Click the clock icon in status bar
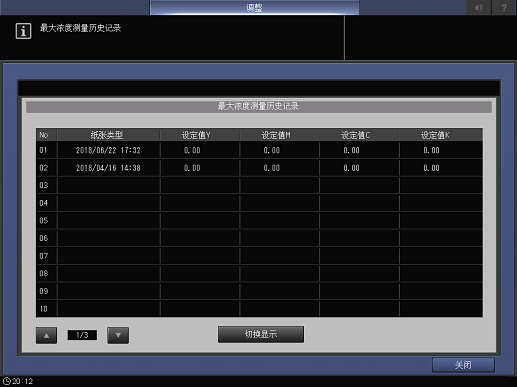The image size is (517, 387). coord(7,381)
